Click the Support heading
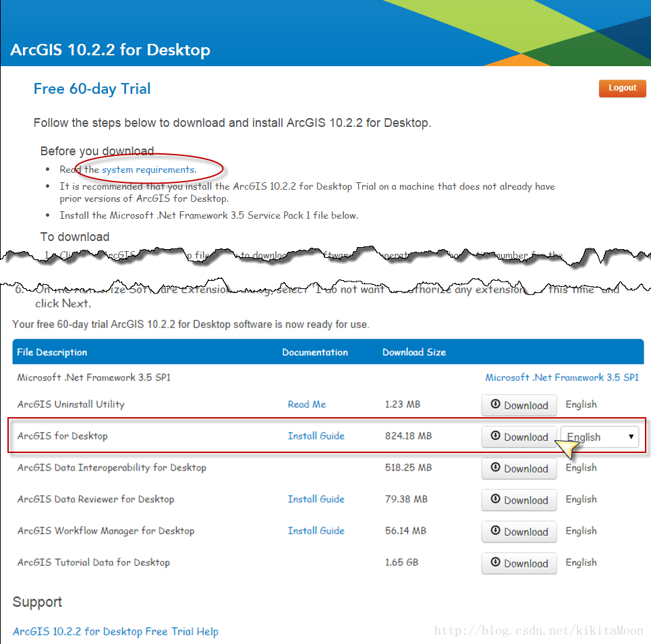651x644 pixels. point(37,602)
